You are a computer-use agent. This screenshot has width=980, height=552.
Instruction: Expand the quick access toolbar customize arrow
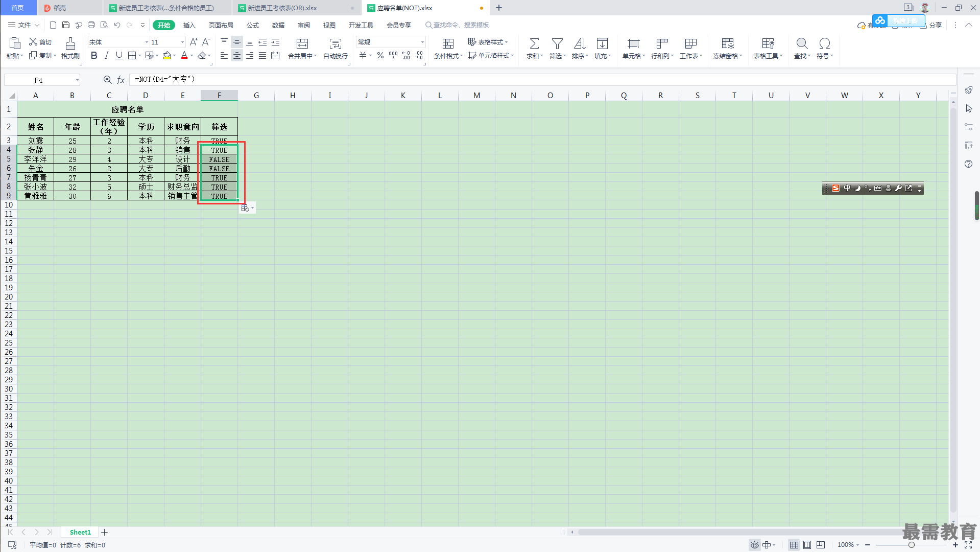(142, 25)
